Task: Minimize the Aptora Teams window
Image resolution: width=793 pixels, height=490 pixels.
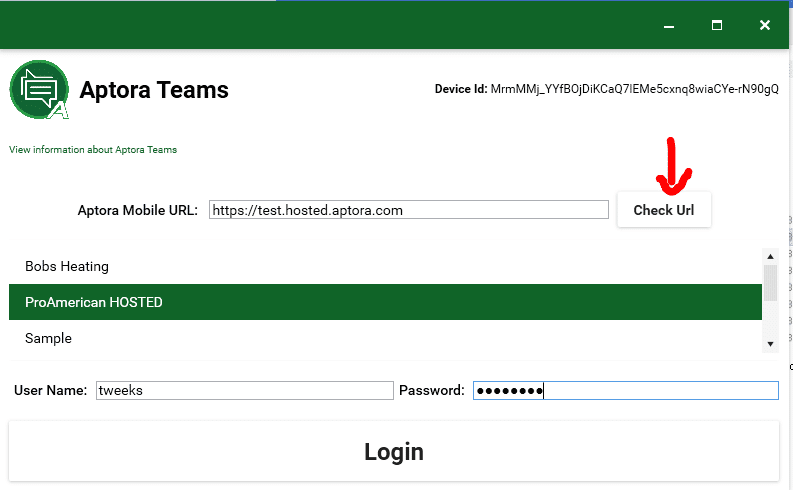Action: click(669, 25)
